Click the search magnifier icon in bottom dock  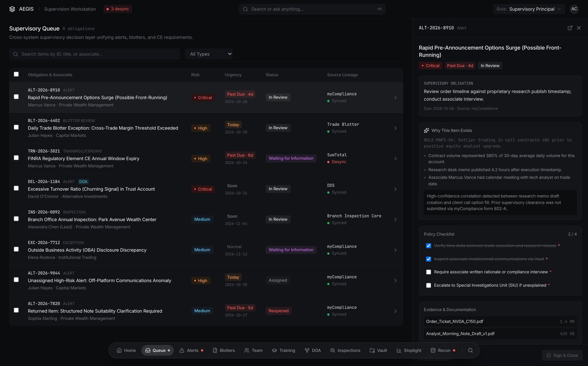[x=470, y=350]
